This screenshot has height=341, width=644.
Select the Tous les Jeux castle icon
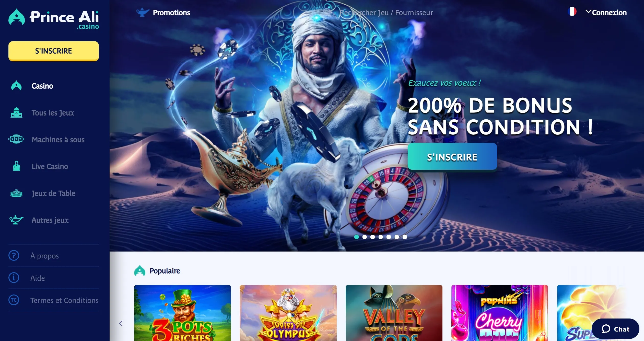point(16,112)
